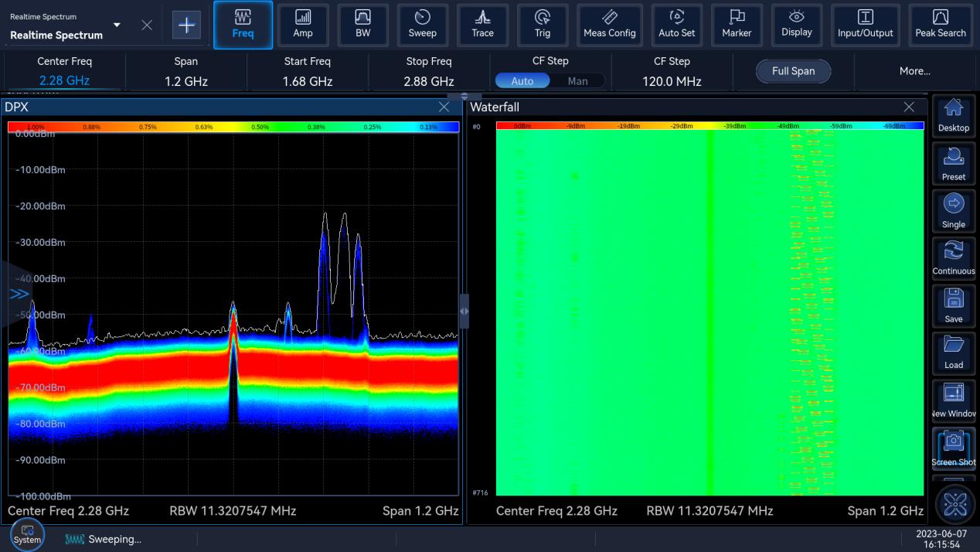Set CF Step mode to Auto

click(522, 81)
